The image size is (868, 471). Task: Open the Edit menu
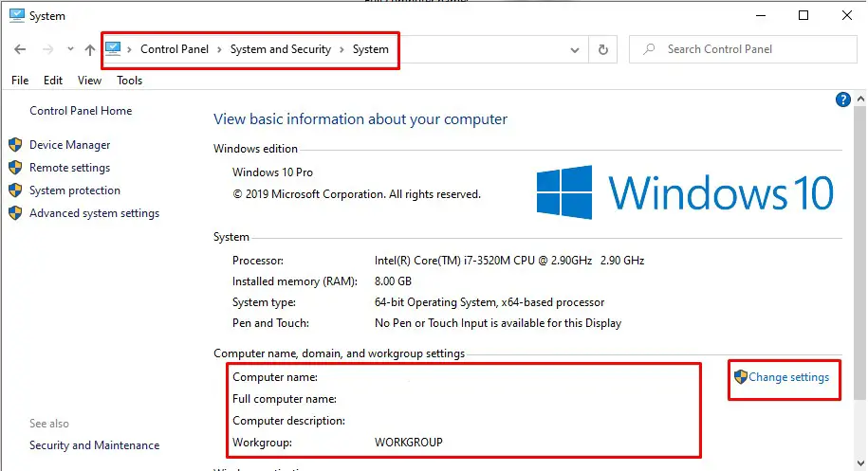tap(53, 81)
